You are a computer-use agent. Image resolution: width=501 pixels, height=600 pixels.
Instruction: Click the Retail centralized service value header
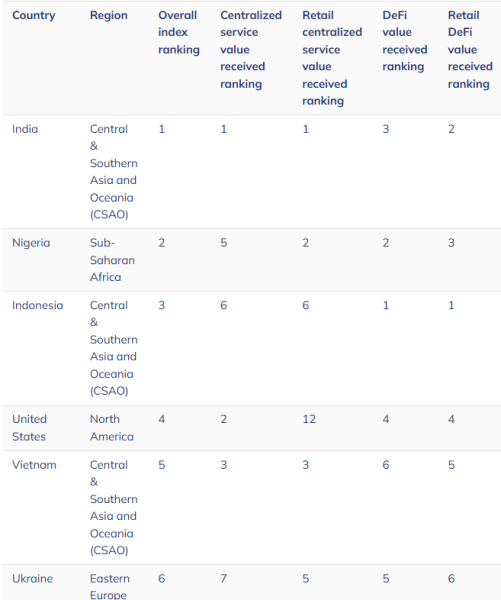332,58
